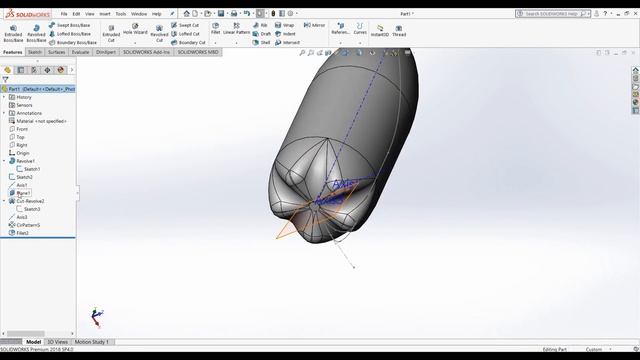Image resolution: width=640 pixels, height=360 pixels.
Task: Open Reference Geometry dropdown arrow
Action: [340, 43]
